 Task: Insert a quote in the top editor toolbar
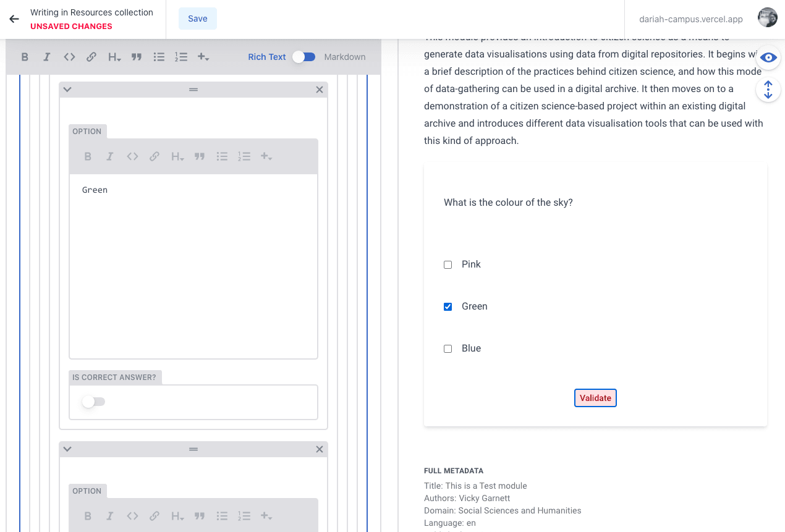pyautogui.click(x=137, y=57)
